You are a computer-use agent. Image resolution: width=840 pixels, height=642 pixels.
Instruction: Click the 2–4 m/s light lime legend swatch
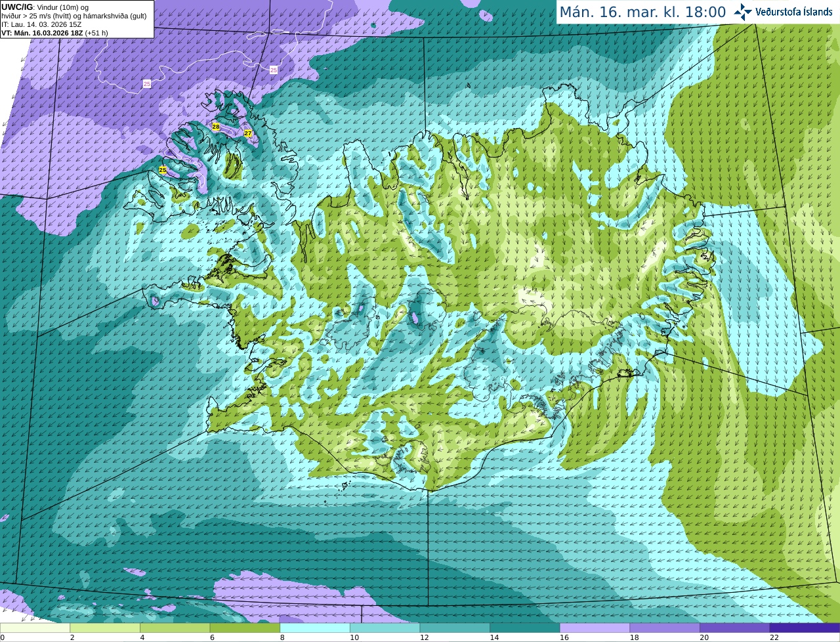pos(105,628)
